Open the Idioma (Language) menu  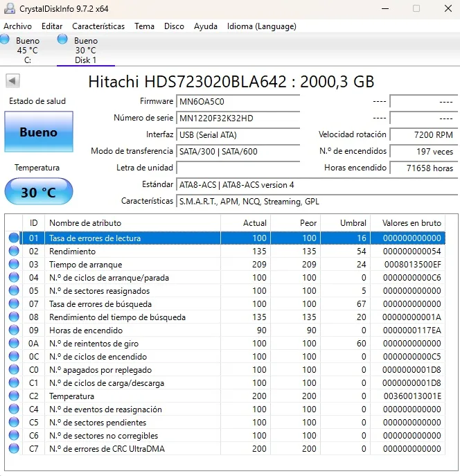(261, 26)
